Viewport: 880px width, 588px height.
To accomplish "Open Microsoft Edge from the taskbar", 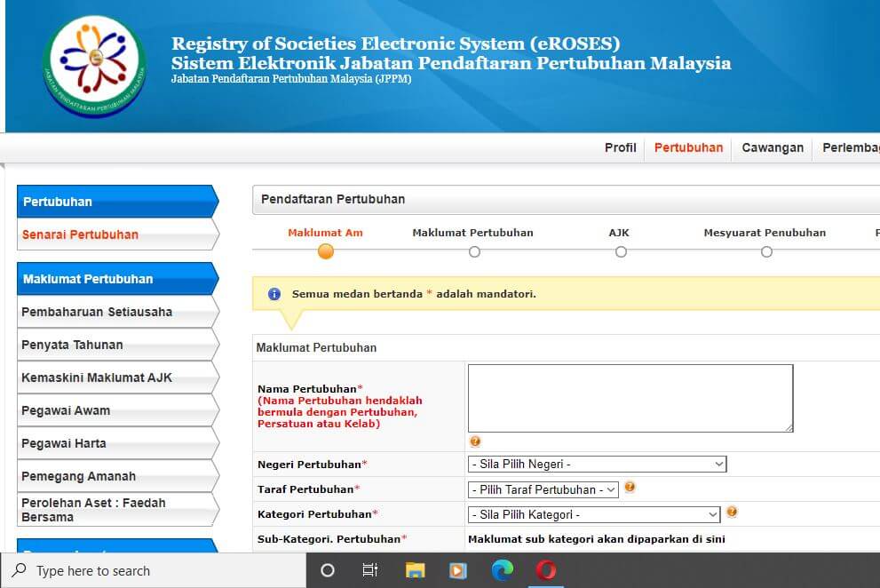I will pyautogui.click(x=502, y=572).
